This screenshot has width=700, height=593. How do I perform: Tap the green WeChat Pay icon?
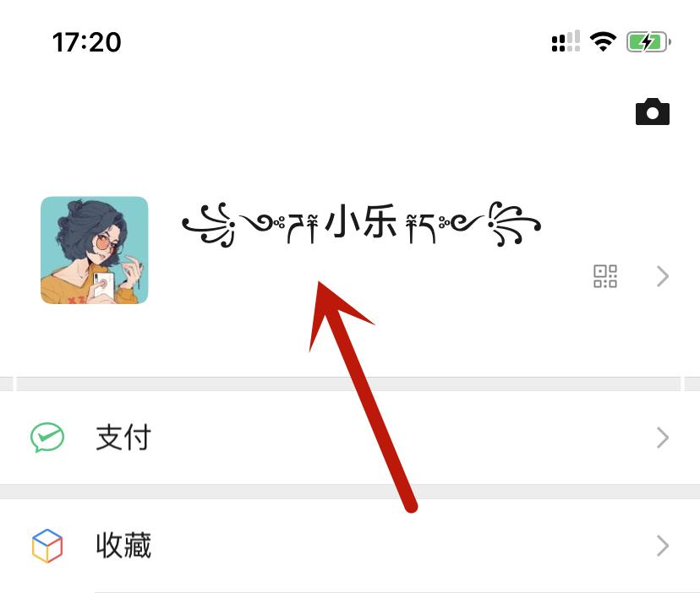click(x=47, y=438)
